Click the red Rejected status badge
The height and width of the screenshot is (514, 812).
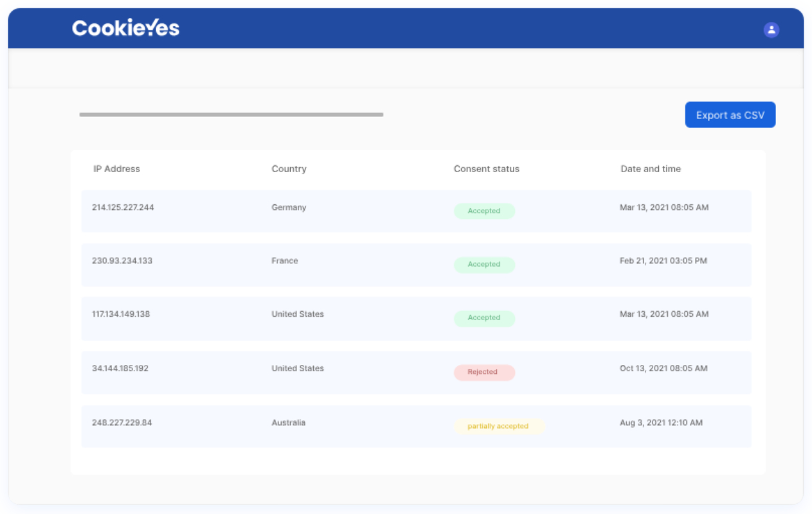(484, 372)
